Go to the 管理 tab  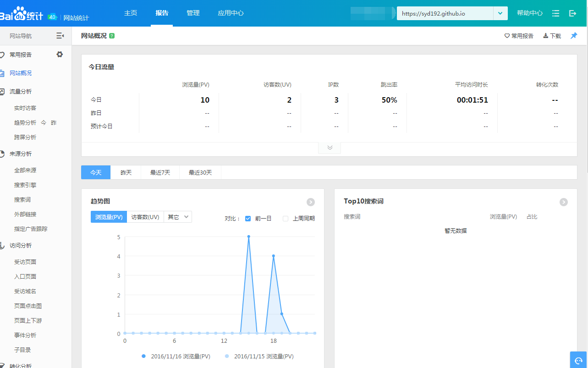(193, 13)
